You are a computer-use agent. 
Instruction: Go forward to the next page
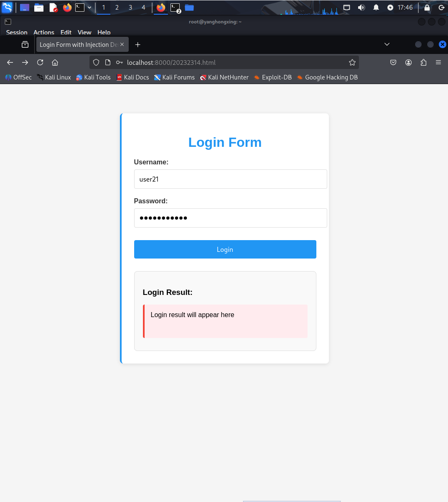click(x=25, y=62)
